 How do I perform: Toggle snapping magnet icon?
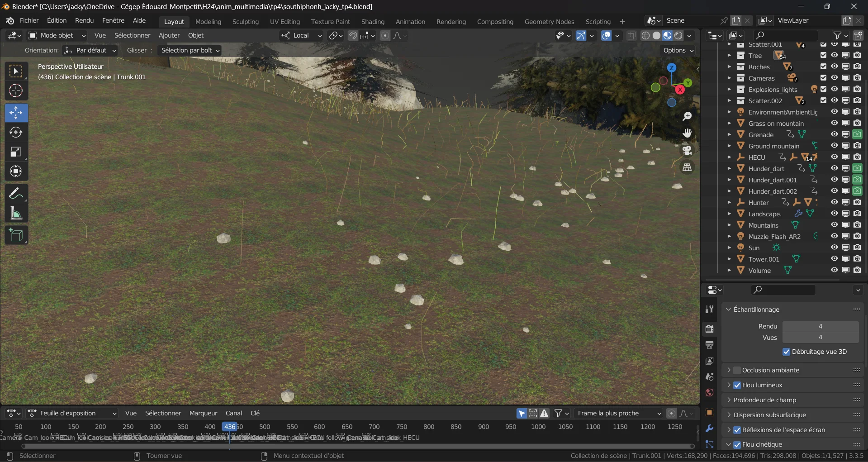point(353,35)
